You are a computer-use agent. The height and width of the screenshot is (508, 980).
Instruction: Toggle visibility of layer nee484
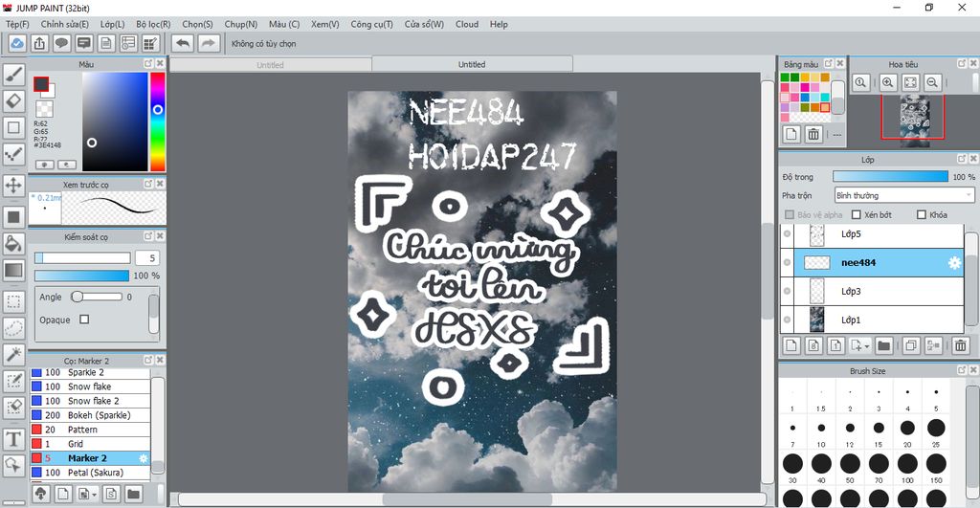coord(787,262)
